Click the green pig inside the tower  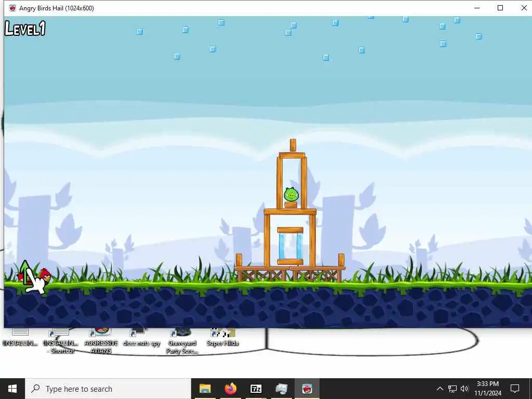(x=291, y=195)
